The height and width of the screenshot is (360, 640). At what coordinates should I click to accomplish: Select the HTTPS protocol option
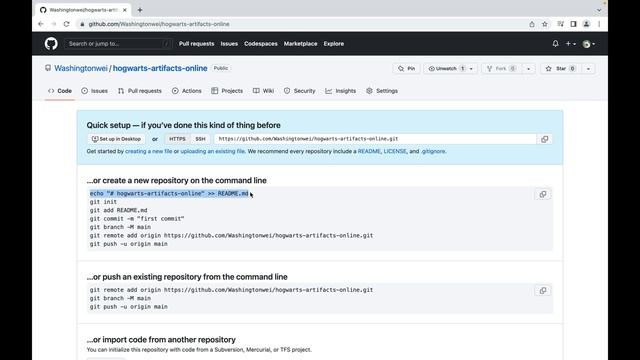[x=177, y=139]
